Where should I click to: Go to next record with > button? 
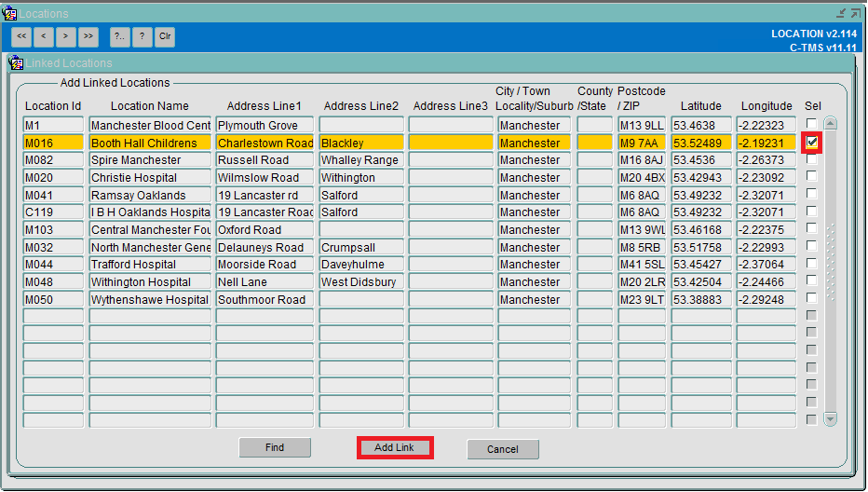[x=66, y=36]
